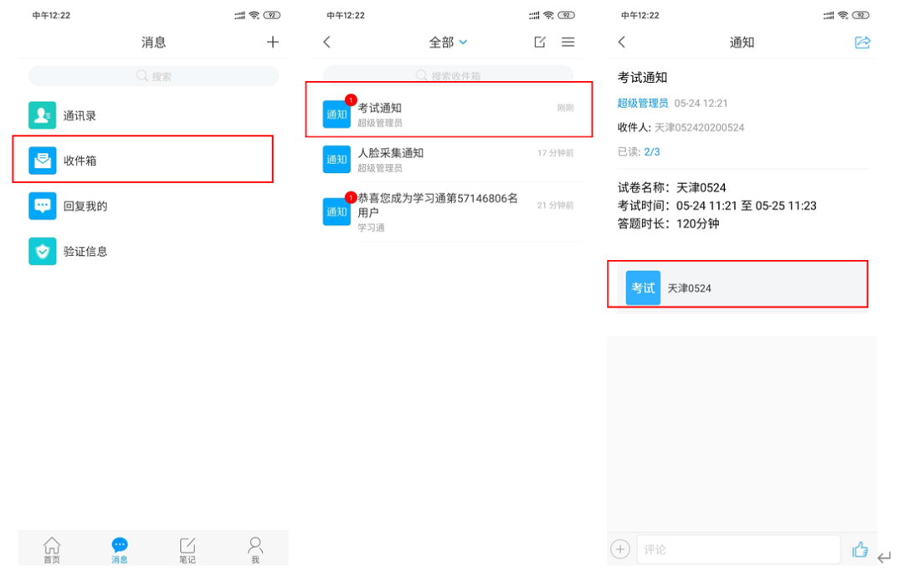This screenshot has height=588, width=904.
Task: Switch to 我 profile tab
Action: tap(255, 550)
